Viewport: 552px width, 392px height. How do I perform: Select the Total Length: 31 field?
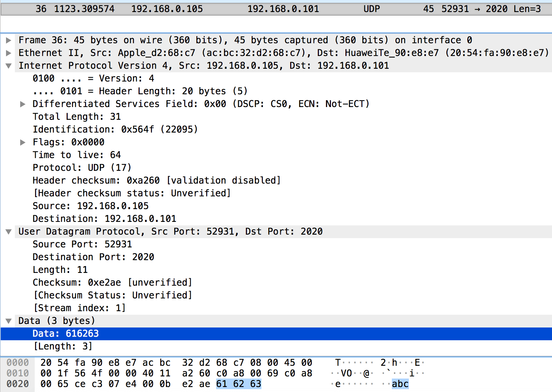point(77,117)
